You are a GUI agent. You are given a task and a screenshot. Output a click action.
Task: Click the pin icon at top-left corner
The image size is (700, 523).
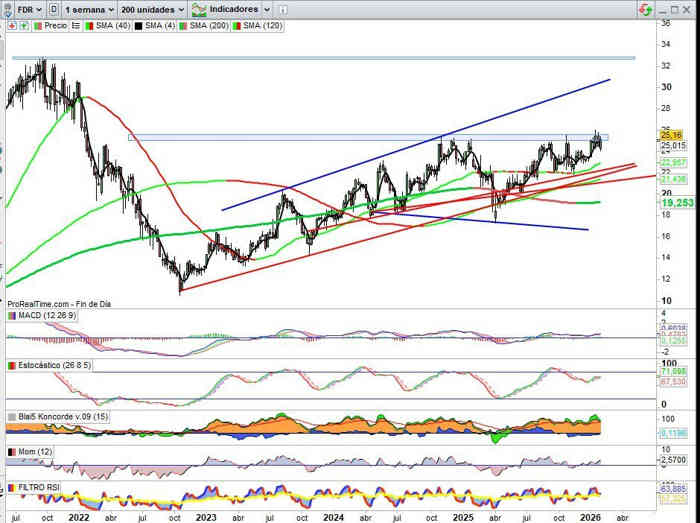click(6, 8)
